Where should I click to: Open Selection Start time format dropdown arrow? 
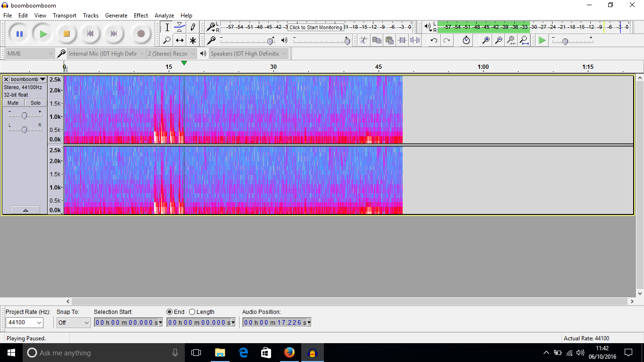161,322
